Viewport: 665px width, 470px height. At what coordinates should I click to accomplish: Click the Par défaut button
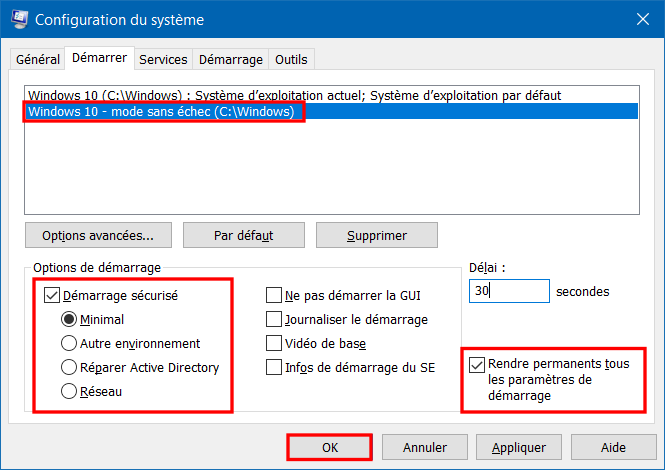[244, 235]
